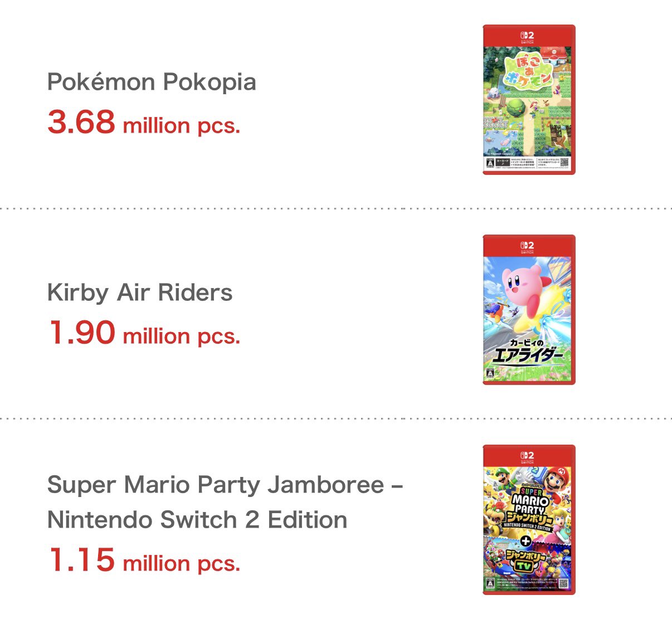The width and height of the screenshot is (672, 624).
Task: Click the 1.90 million pcs. figure
Action: (144, 333)
